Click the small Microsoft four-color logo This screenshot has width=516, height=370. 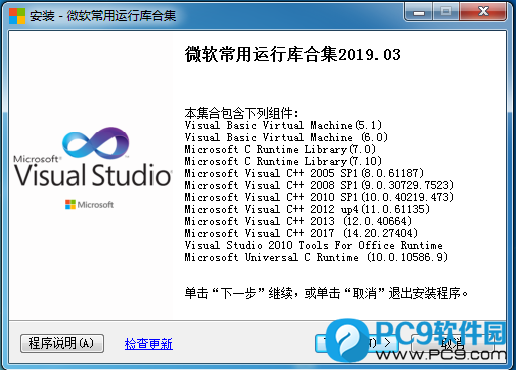[x=70, y=205]
